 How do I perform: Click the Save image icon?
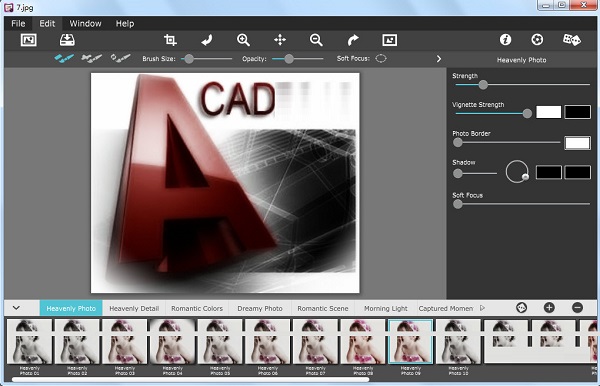(x=67, y=40)
